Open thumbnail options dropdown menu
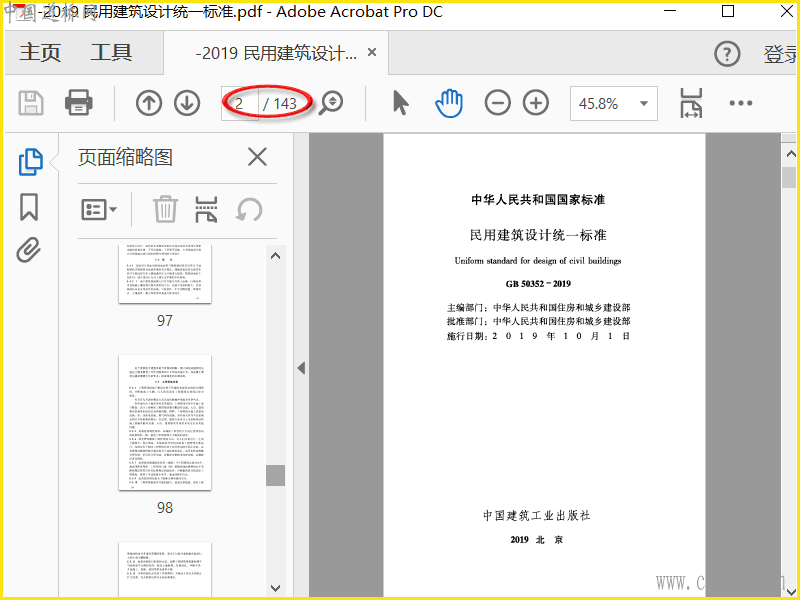The image size is (800, 600). [x=99, y=210]
